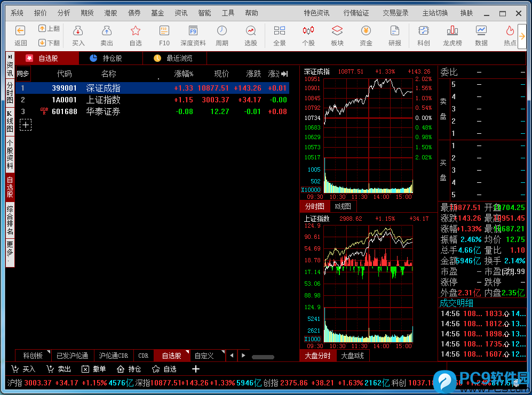The height and width of the screenshot is (395, 532).
Task: Switch to the 大盘K线 tab
Action: coord(352,356)
